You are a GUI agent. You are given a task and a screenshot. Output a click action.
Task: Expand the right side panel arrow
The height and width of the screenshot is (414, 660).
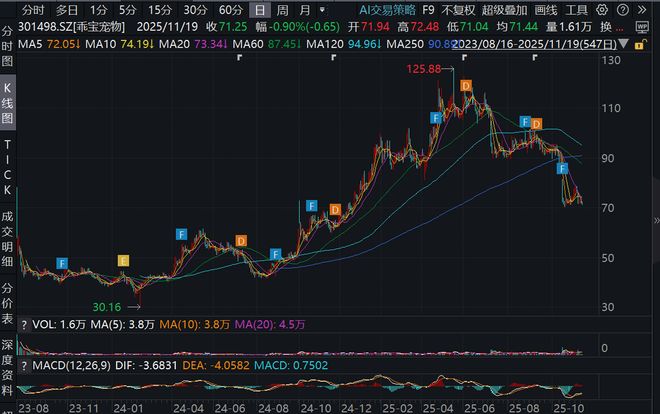656,220
